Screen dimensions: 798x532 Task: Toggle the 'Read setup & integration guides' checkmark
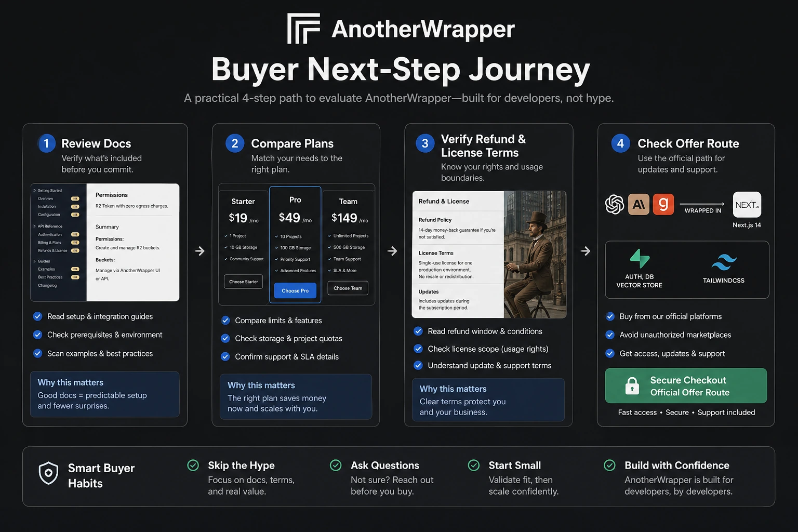pos(37,316)
